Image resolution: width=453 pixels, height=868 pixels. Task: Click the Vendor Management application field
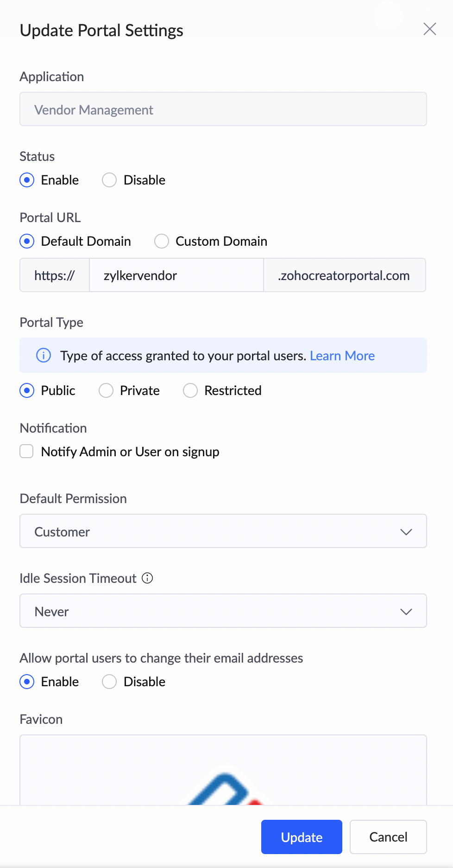(223, 109)
